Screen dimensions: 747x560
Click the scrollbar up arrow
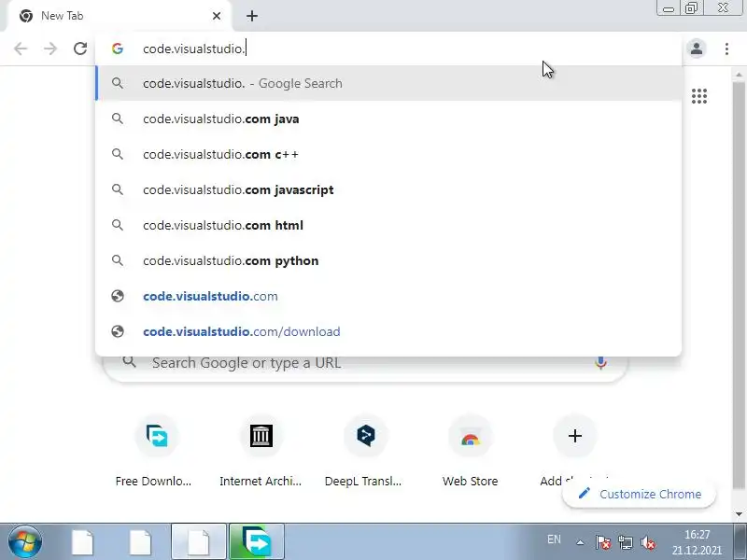tap(739, 75)
